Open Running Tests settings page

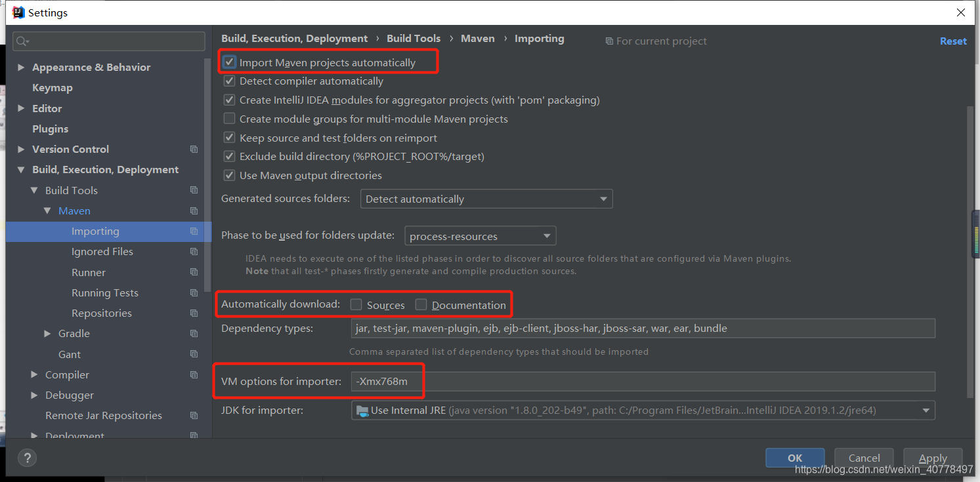click(105, 292)
